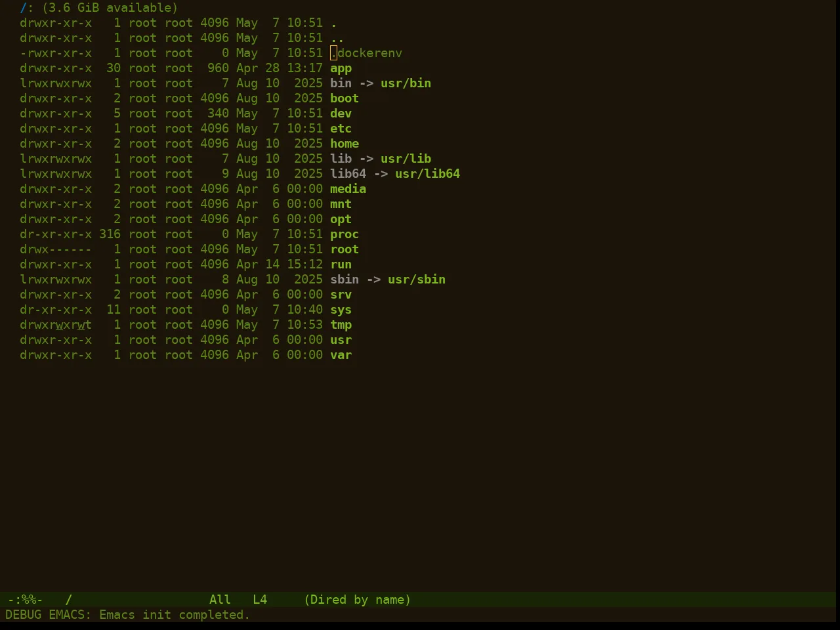Follow the bin symlink name

[341, 83]
